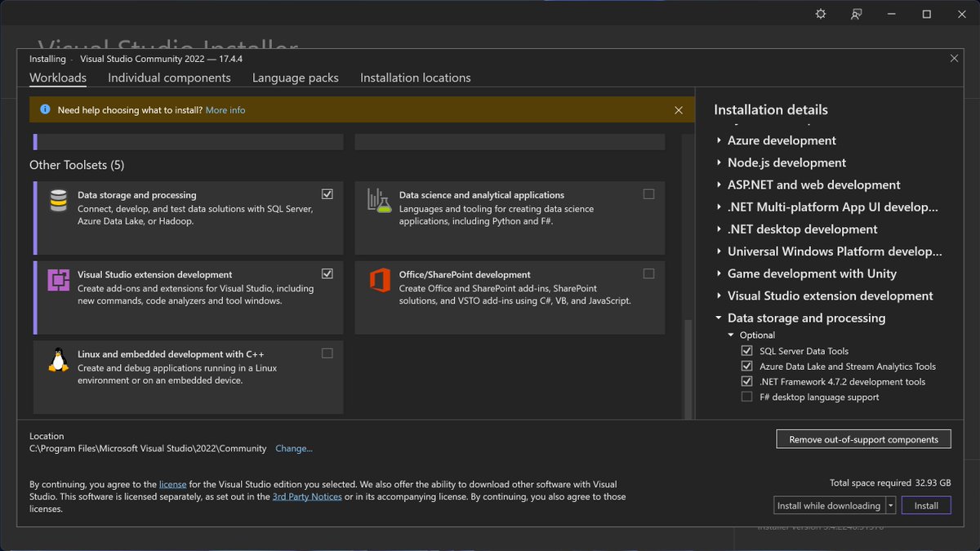Uncheck .NET Framework 4.7.2 development tools

point(746,381)
